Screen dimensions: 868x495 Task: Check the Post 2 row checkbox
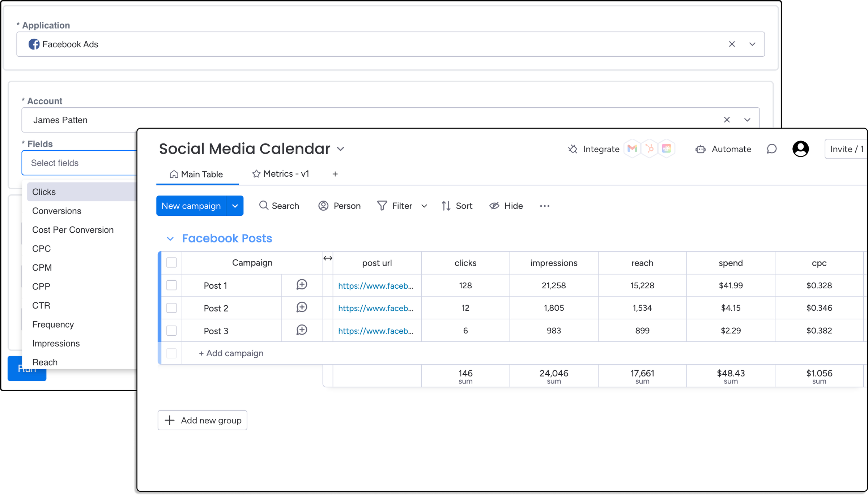point(171,308)
